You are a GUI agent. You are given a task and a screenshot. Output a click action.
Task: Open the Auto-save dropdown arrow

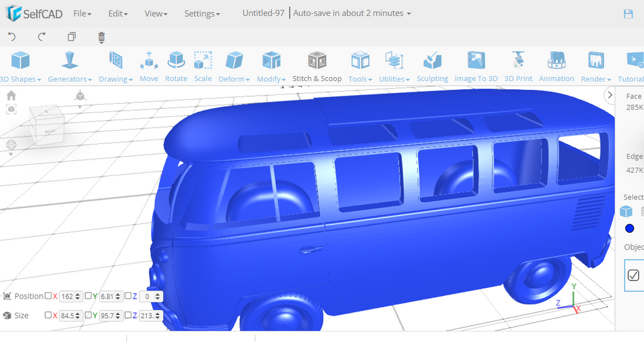(409, 14)
